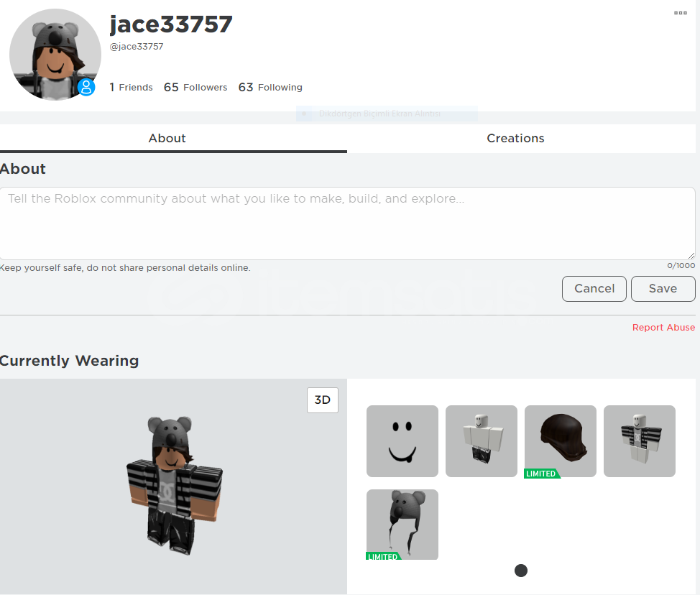The image size is (700, 595).
Task: View the 65 Followers list
Action: coord(195,87)
